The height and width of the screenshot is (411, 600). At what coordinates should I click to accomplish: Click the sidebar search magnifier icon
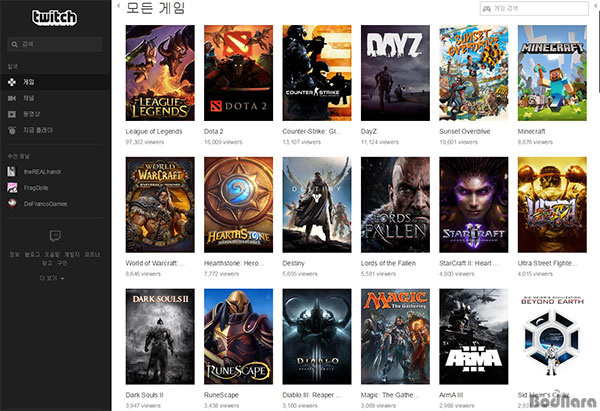(x=15, y=44)
